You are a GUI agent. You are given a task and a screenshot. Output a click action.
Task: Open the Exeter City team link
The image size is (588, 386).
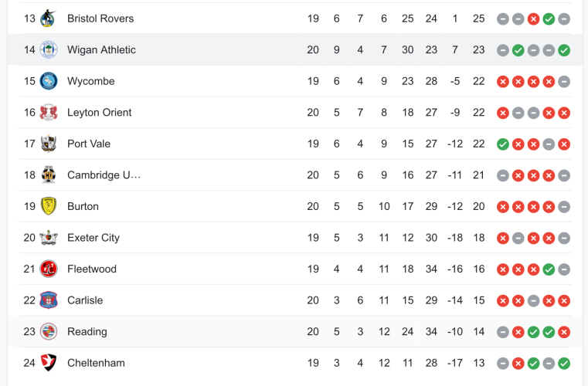pyautogui.click(x=93, y=238)
